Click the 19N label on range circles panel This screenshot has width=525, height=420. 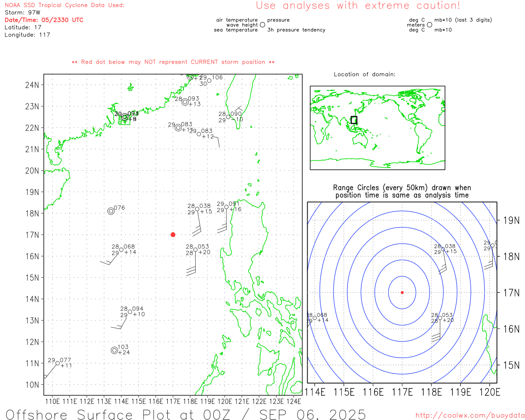tap(511, 220)
